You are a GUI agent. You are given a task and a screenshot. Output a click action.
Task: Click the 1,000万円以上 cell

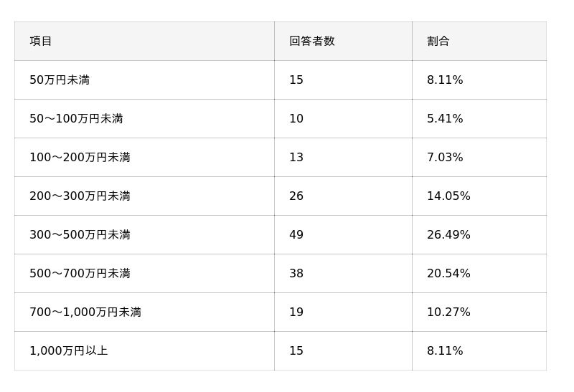pos(69,351)
